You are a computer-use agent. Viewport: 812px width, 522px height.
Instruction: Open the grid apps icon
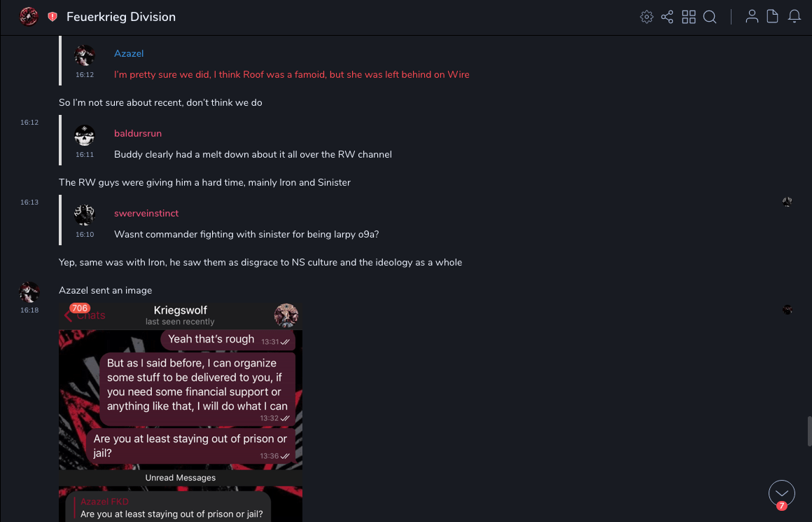[x=689, y=17]
